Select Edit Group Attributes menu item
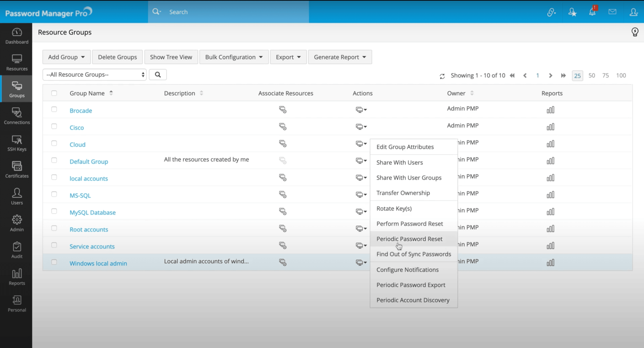This screenshot has width=644, height=348. [414, 147]
